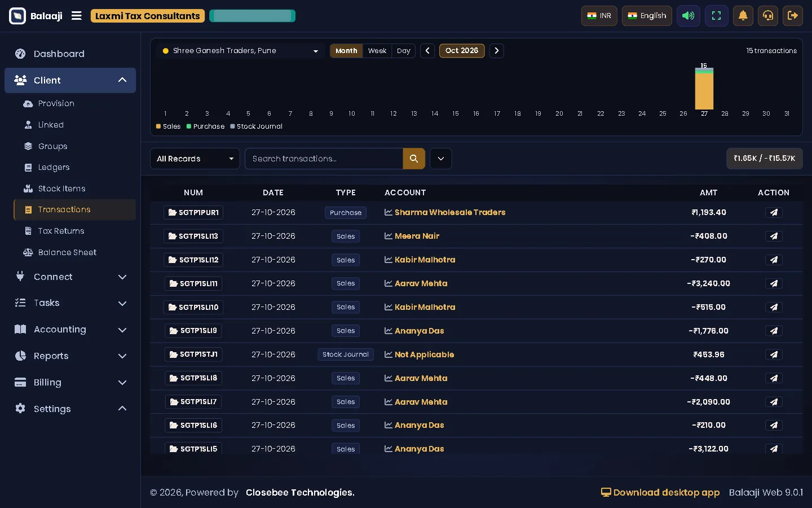The width and height of the screenshot is (812, 508).
Task: Open the notifications bell
Action: point(743,16)
